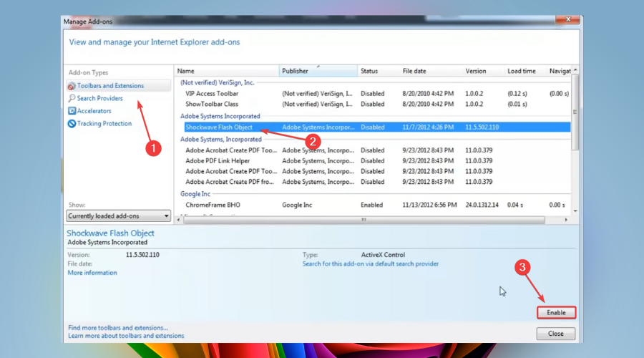Click 11/13/2012 6:56 PM file date
Image resolution: width=644 pixels, height=358 pixels.
click(429, 205)
